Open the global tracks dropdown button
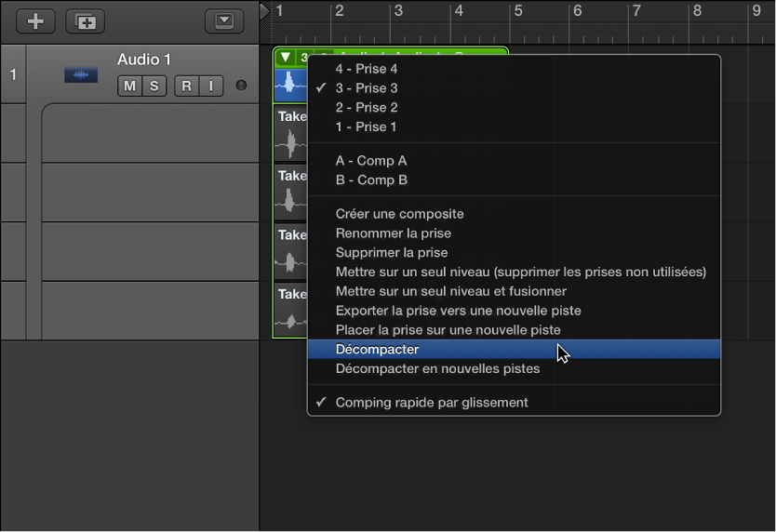The image size is (776, 532). point(223,21)
